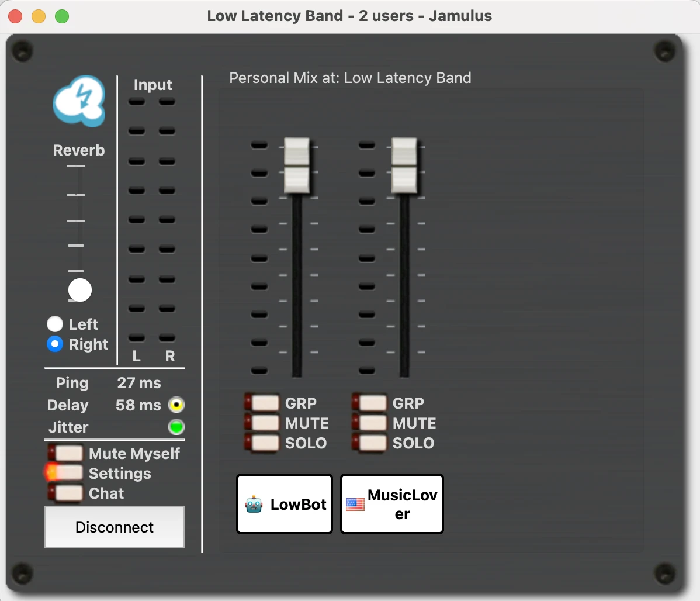Viewport: 700px width, 601px height.
Task: Click the MusicLover volume fader handle
Action: [x=404, y=166]
